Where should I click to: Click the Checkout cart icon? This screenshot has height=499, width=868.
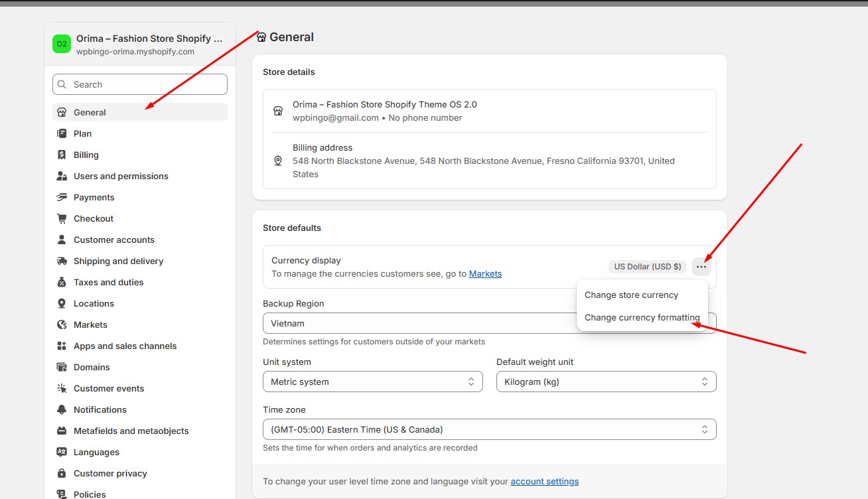(x=62, y=218)
